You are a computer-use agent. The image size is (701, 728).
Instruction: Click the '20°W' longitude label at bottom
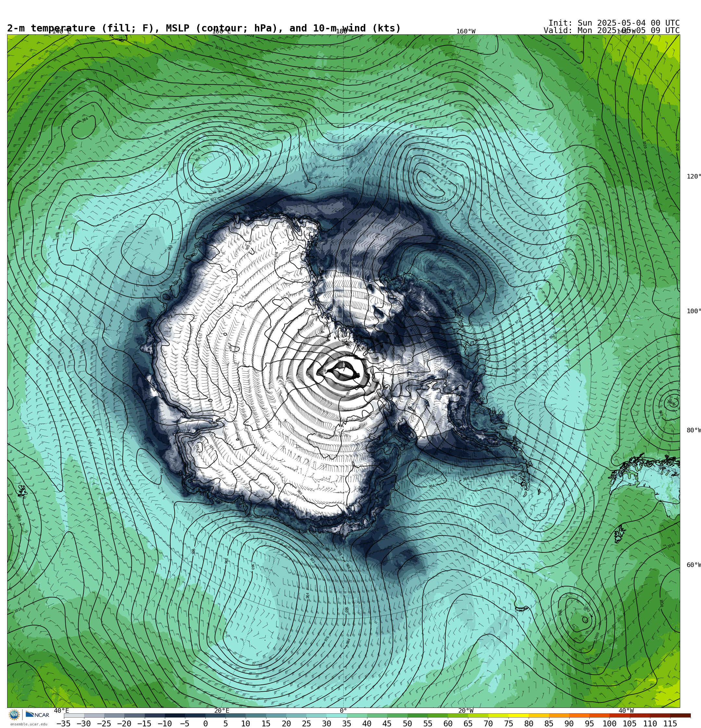[466, 710]
